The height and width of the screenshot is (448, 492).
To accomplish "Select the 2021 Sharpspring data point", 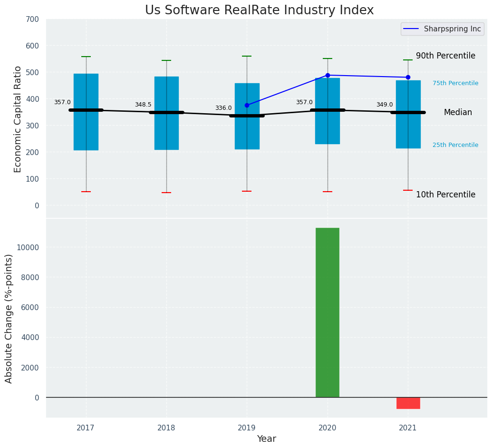I will pos(408,77).
